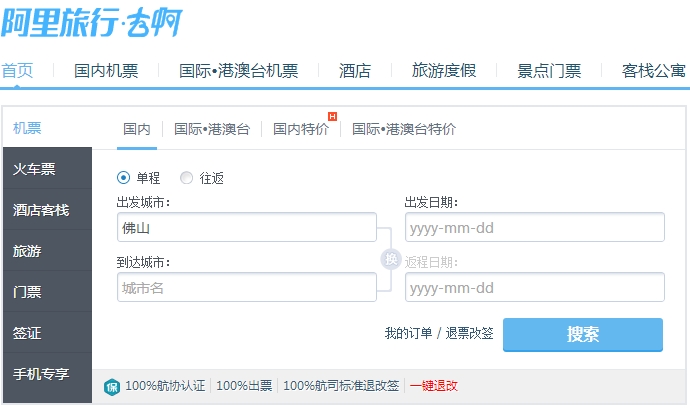Select 火车票 in the sidebar
690x412 pixels.
(48, 169)
